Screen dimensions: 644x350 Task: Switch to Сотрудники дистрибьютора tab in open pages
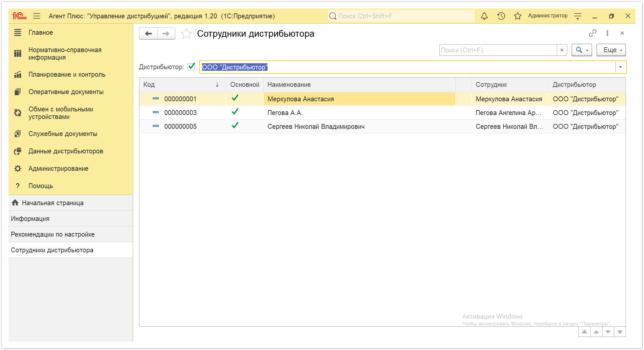(x=70, y=250)
